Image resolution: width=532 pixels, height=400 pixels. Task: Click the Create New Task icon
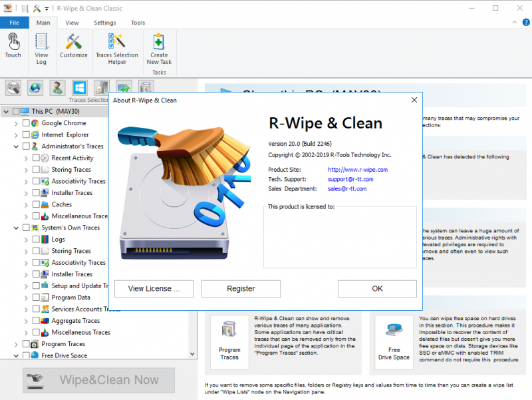(x=159, y=48)
